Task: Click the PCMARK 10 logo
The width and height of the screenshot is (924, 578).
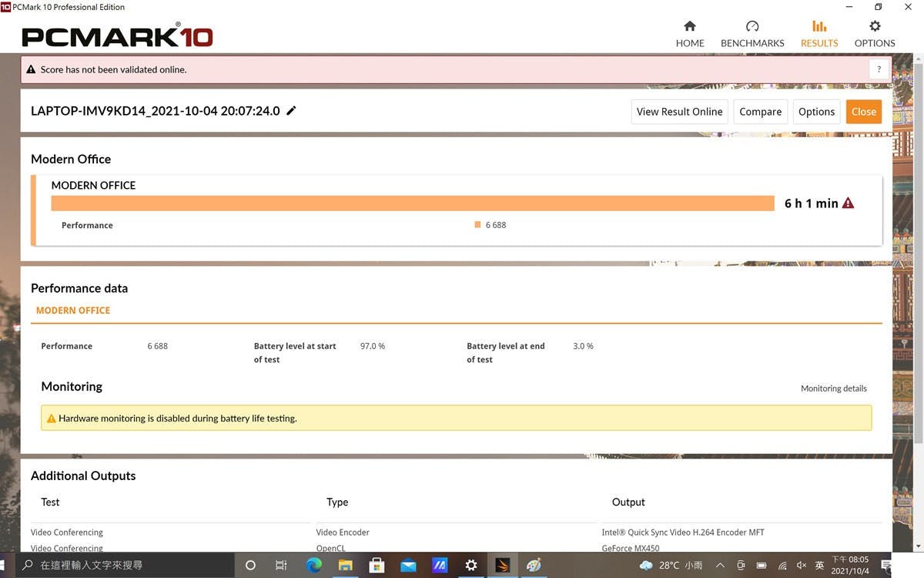Action: (x=117, y=35)
